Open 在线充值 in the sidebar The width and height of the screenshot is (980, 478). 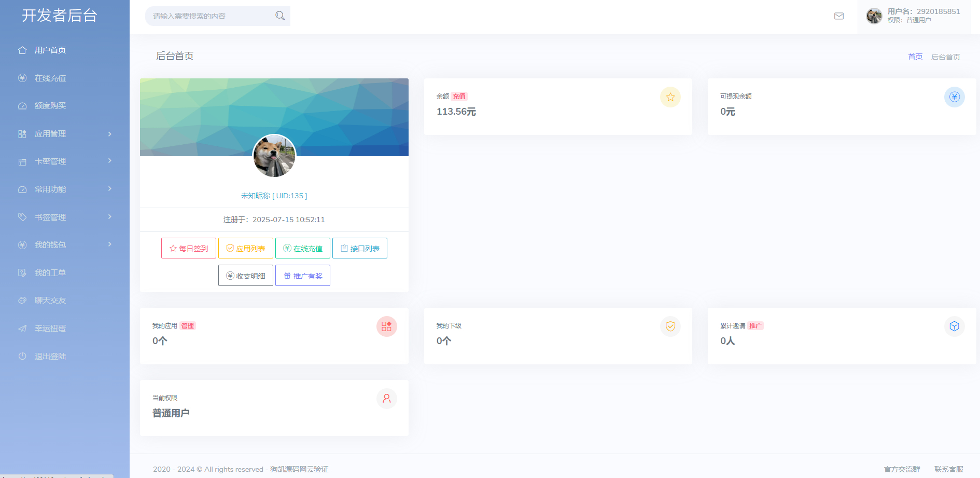click(x=50, y=78)
